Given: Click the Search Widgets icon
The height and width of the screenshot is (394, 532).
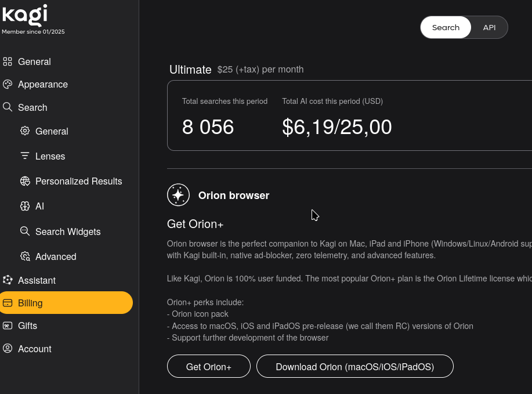Looking at the screenshot, I should tap(25, 231).
